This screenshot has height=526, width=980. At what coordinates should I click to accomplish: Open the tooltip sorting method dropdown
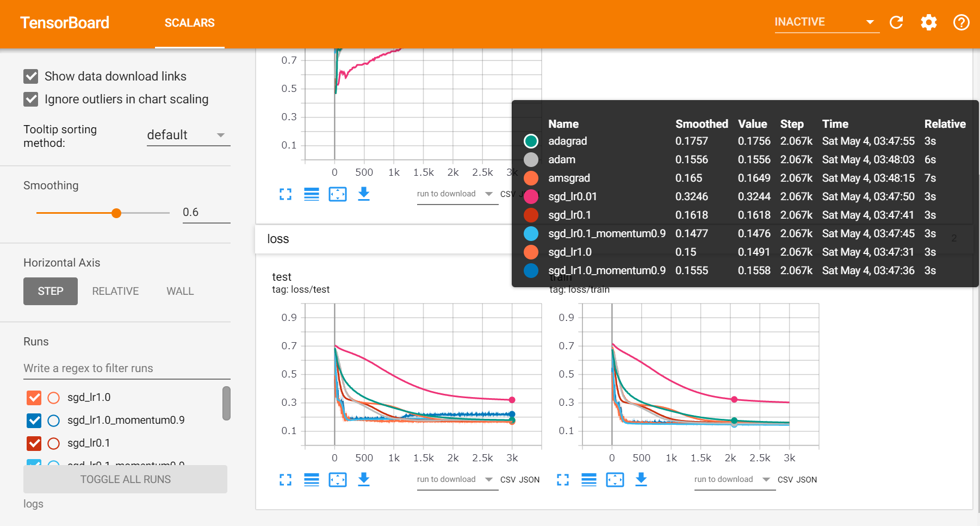click(x=188, y=135)
